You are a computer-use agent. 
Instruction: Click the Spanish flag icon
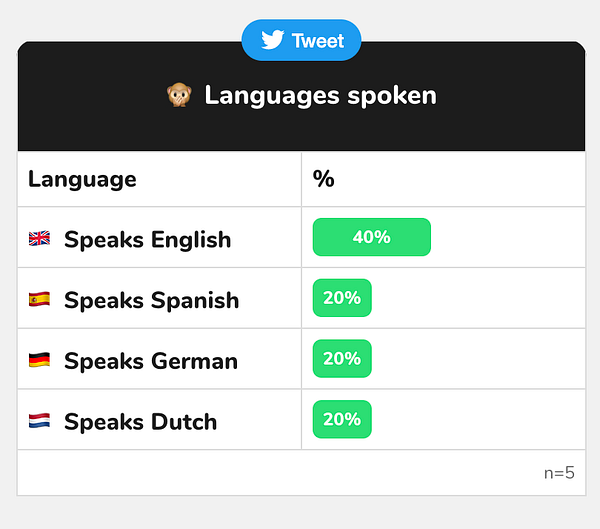(x=39, y=299)
